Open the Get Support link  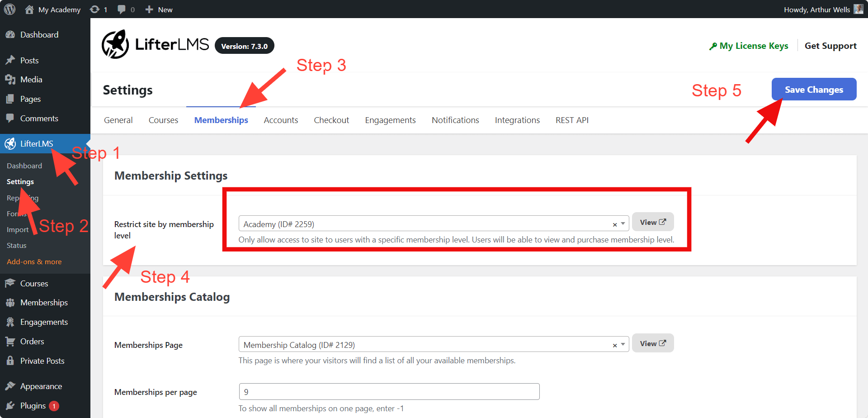[830, 46]
